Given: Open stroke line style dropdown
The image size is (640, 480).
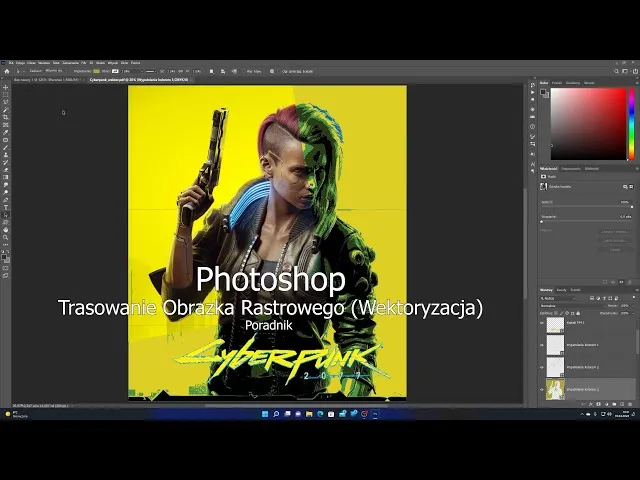Looking at the screenshot, I should tap(151, 71).
